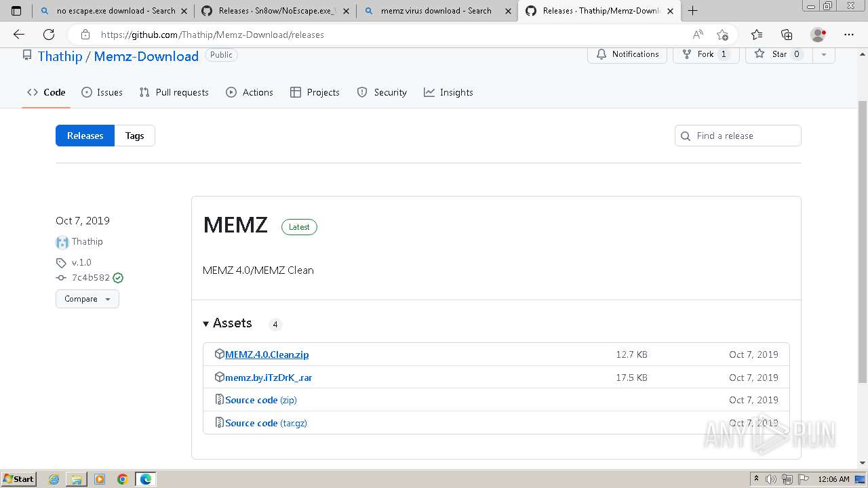Open the Projects tab
Image resolution: width=868 pixels, height=488 pixels.
click(x=315, y=92)
